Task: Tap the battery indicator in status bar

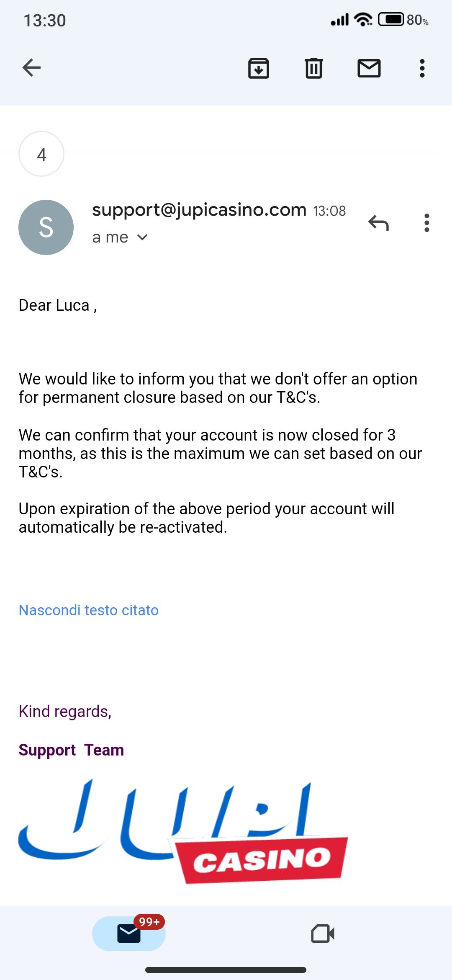Action: 391,19
